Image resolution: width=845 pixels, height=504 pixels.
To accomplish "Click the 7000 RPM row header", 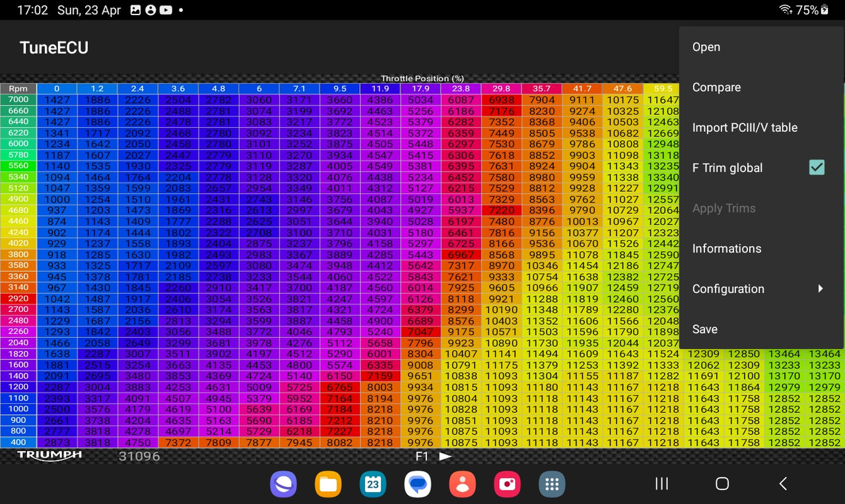I will [x=18, y=99].
